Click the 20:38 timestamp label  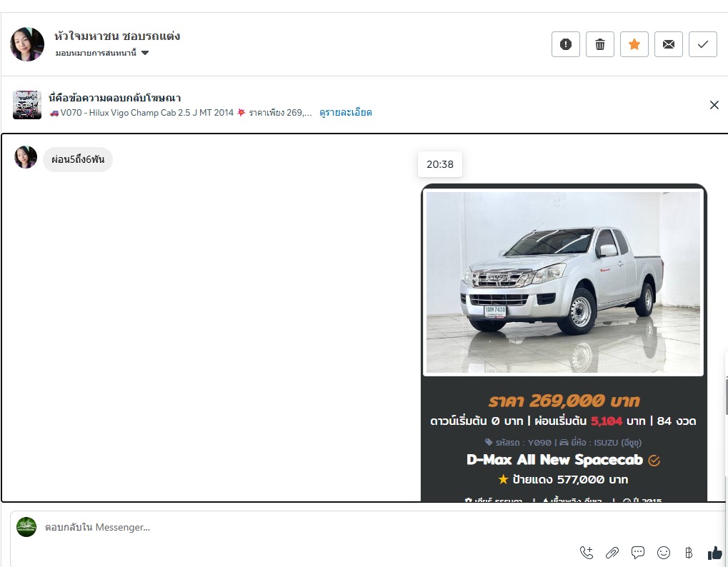point(440,164)
